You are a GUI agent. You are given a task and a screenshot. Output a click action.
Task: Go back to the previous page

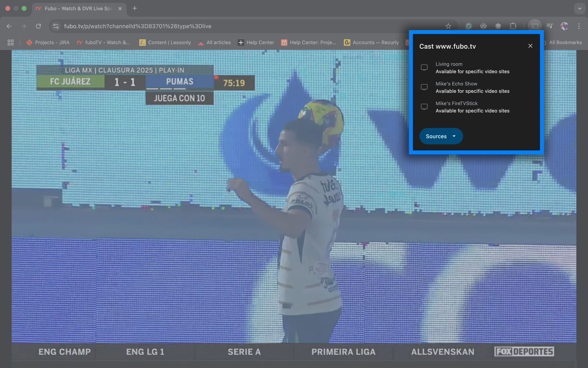point(9,26)
